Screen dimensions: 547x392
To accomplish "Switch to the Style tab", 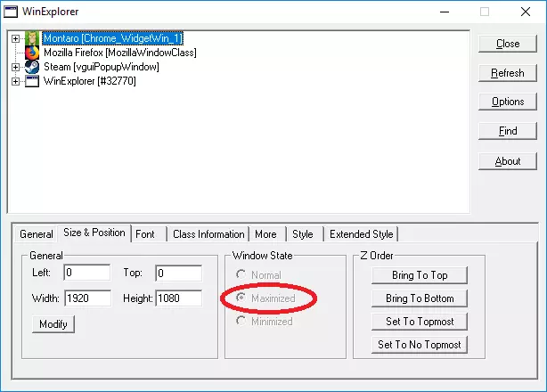I will point(303,234).
